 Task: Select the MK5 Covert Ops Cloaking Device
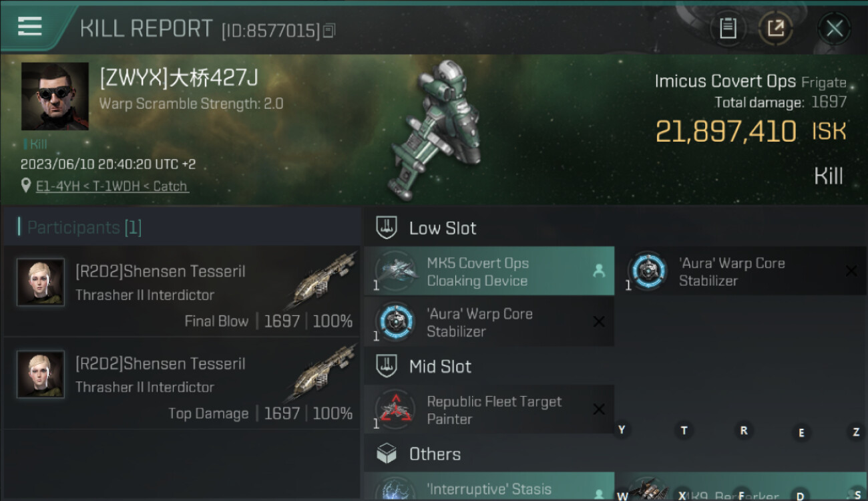click(x=489, y=271)
